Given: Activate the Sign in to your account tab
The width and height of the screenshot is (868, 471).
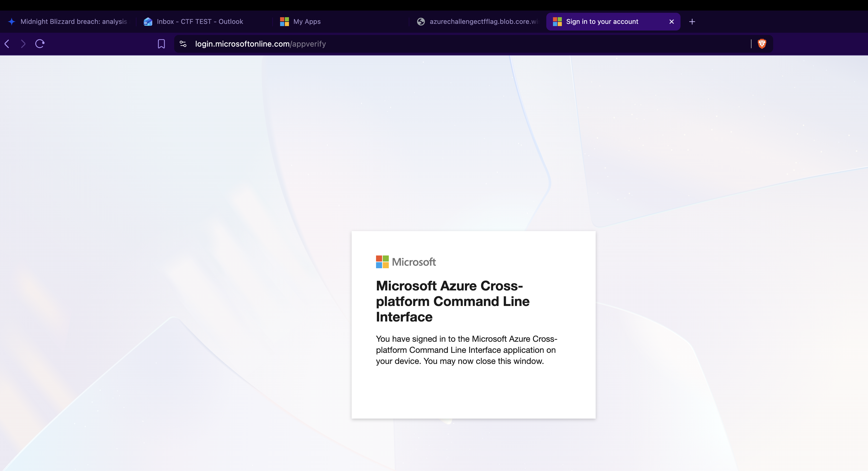Looking at the screenshot, I should pos(601,21).
